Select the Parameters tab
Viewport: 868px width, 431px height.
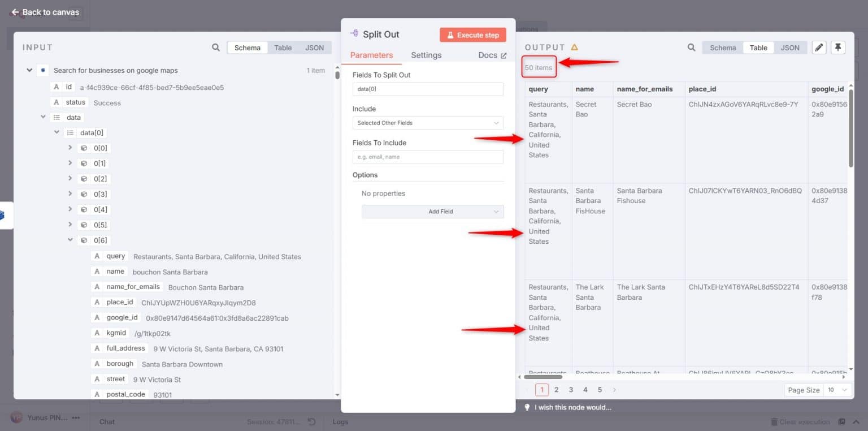point(371,55)
